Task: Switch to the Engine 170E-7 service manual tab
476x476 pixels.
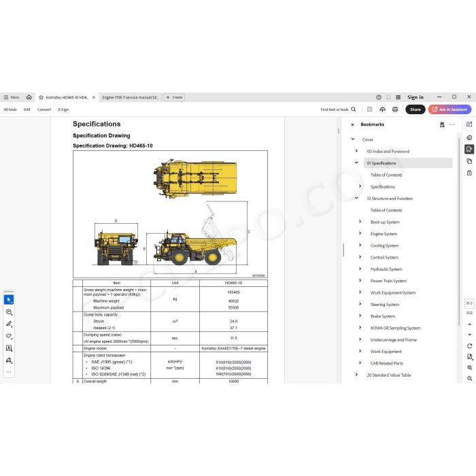Action: 130,97
